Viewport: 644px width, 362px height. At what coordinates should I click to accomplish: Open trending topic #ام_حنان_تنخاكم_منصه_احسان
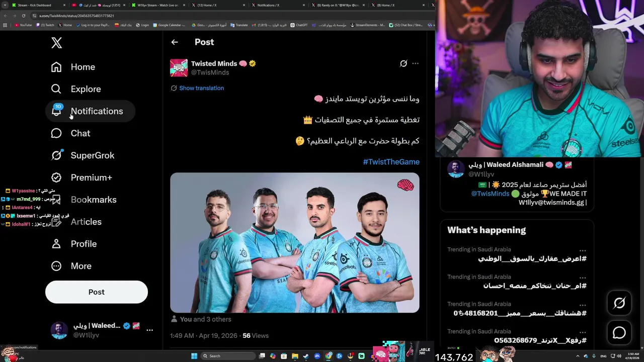[x=535, y=286]
